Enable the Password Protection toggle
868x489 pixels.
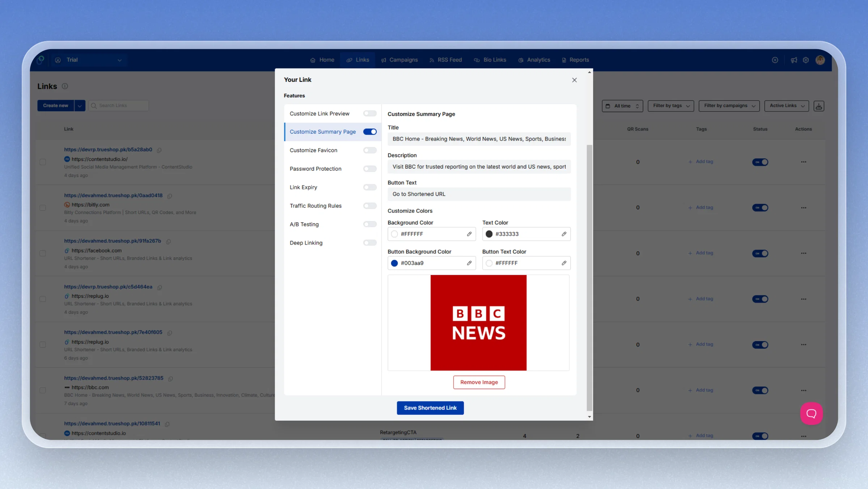(x=370, y=169)
